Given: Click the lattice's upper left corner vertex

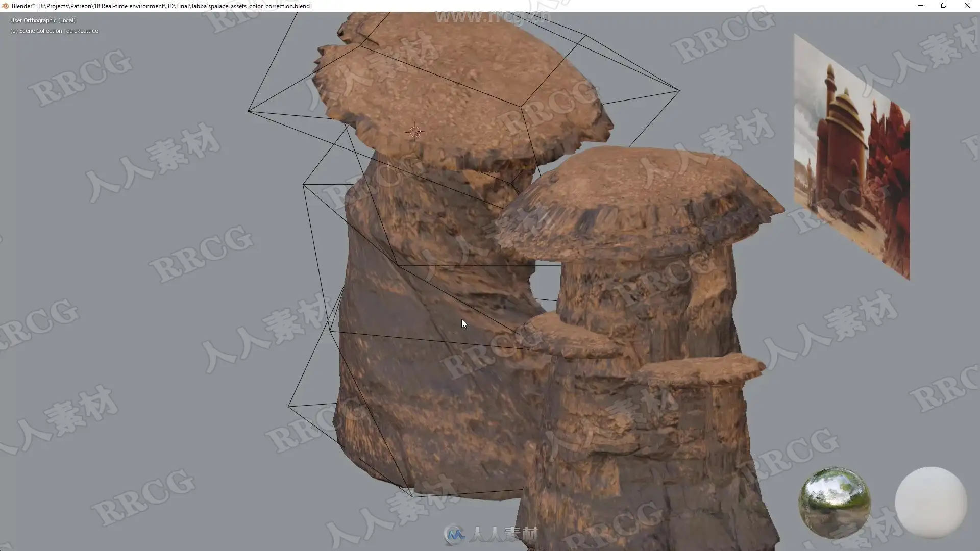Looking at the screenshot, I should 249,111.
